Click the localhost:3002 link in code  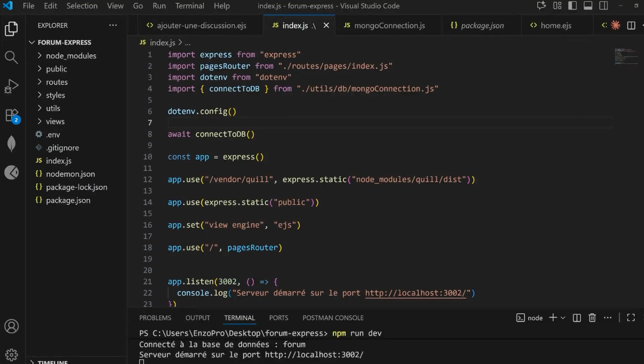point(415,293)
